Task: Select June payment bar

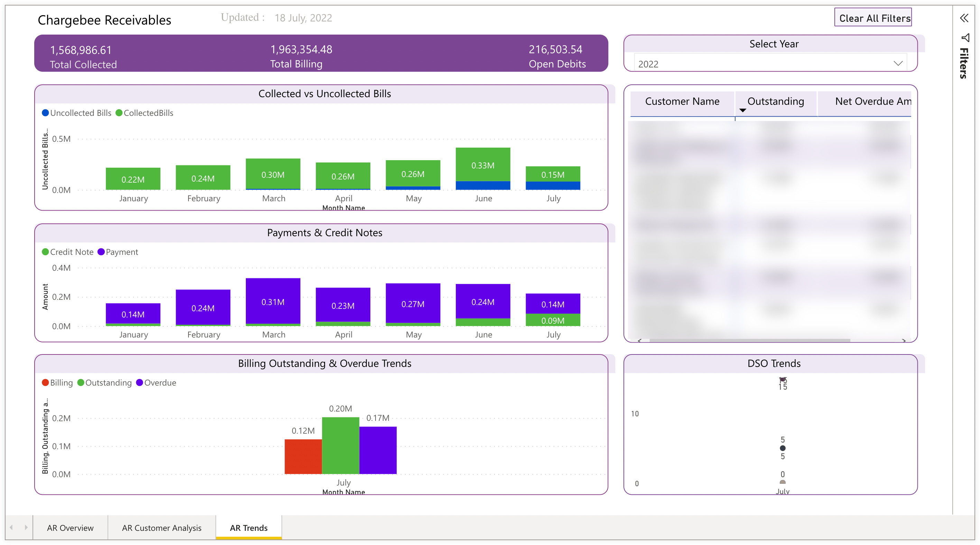Action: point(483,301)
